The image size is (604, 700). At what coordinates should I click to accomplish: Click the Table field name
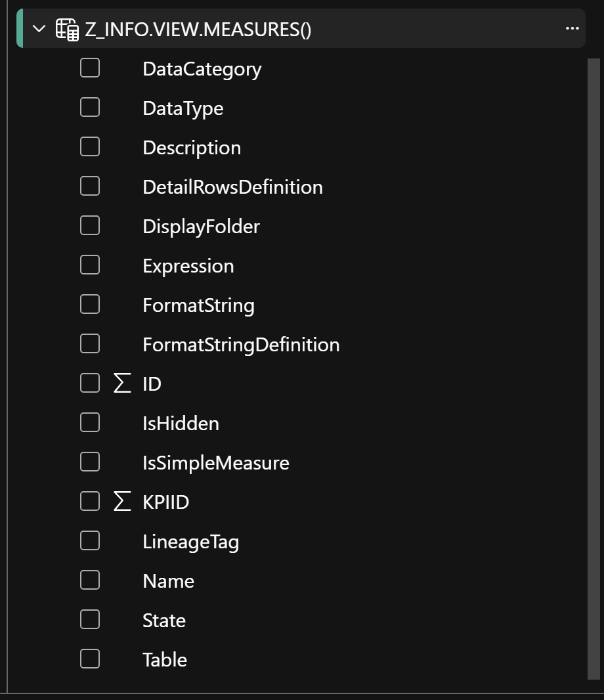tap(165, 660)
